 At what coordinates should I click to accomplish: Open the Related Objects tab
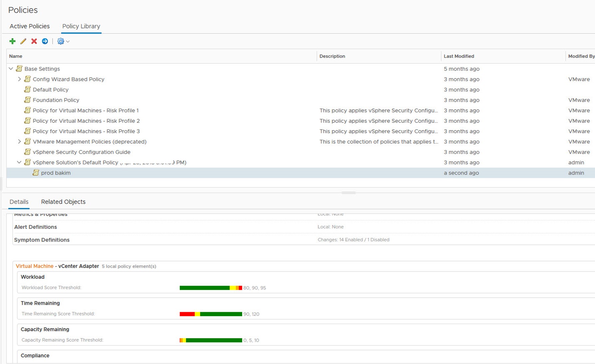(x=63, y=202)
